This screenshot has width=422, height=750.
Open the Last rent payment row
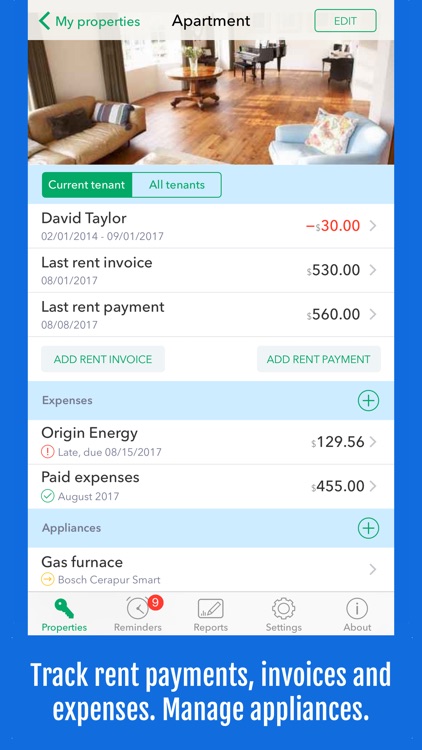[211, 315]
